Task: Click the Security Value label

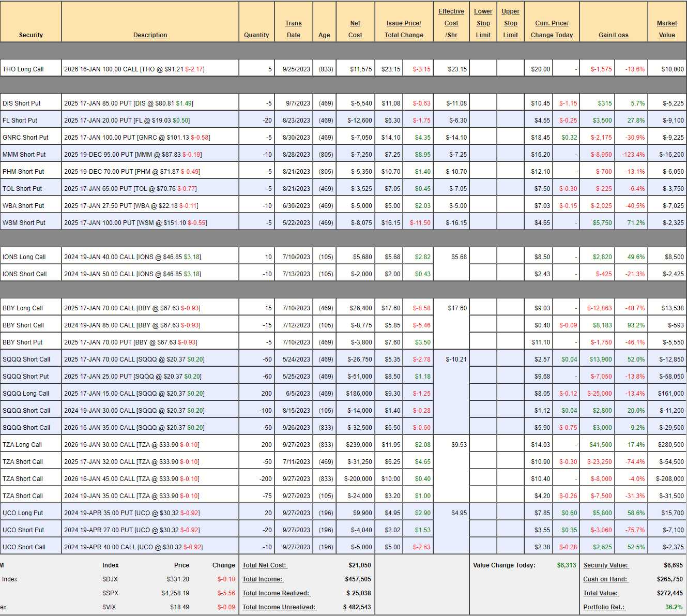Action: (x=606, y=565)
